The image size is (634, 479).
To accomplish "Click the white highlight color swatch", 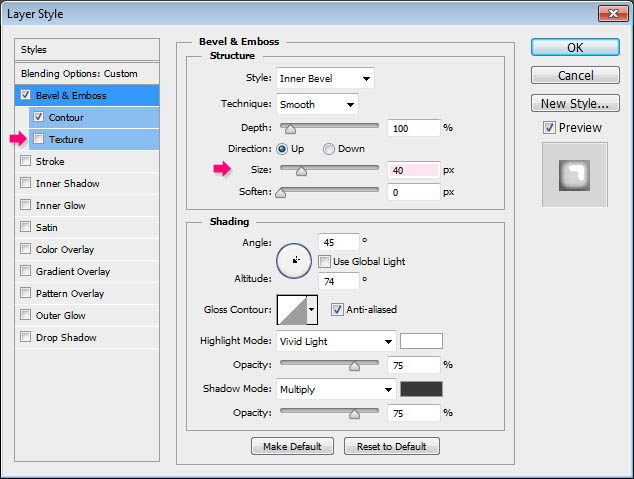I will (421, 341).
